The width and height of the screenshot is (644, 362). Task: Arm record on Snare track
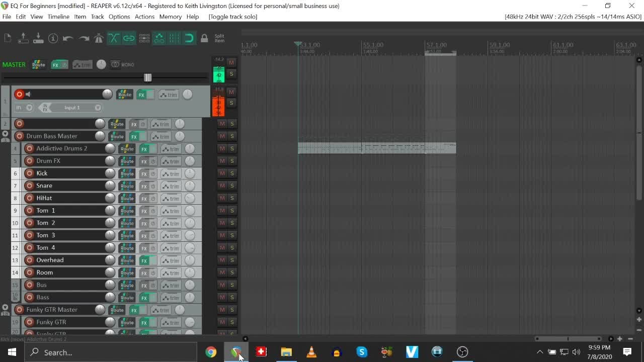[29, 186]
